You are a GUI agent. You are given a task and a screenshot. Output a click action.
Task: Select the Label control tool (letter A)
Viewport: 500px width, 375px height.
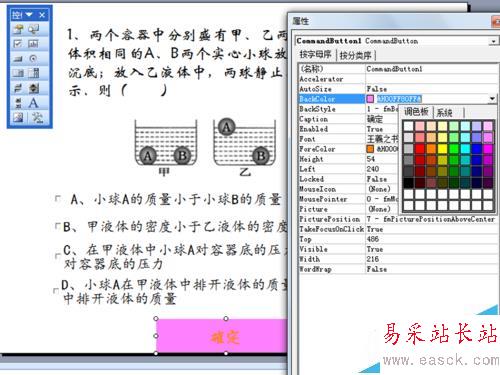33,103
